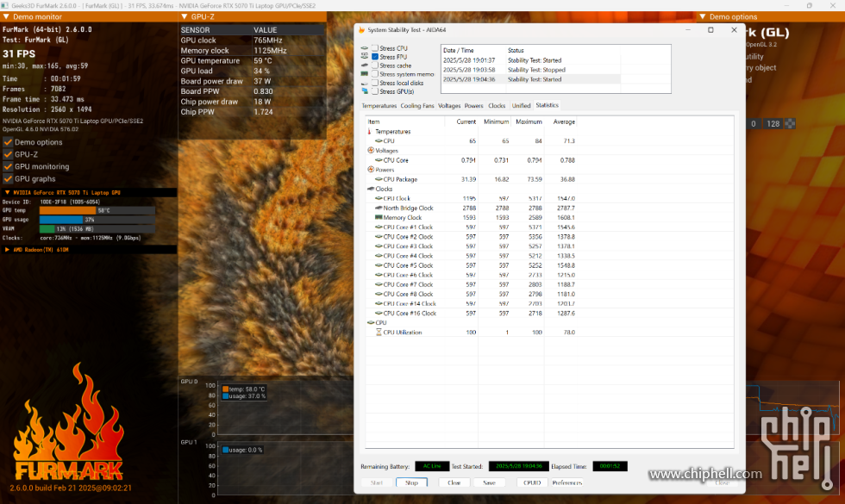Screen dimensions: 845x504
Task: Click the icon beside Stress cache
Action: click(365, 65)
